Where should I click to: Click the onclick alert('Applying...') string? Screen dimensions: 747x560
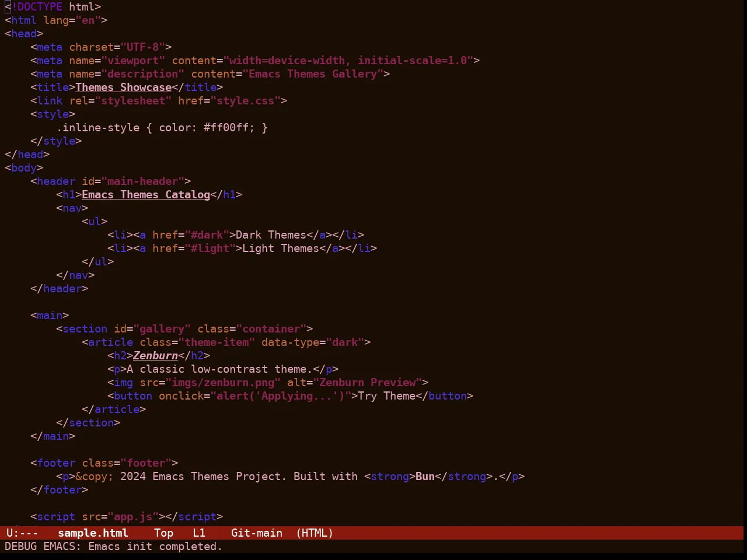tap(281, 395)
